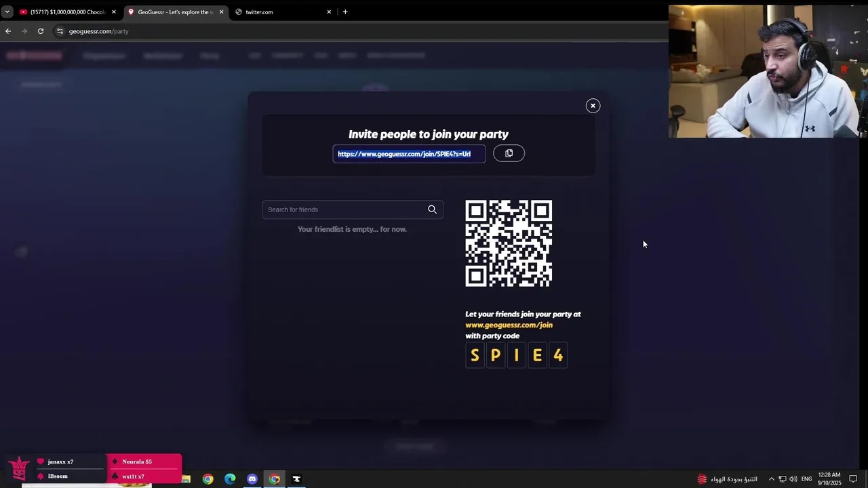Image resolution: width=868 pixels, height=488 pixels.
Task: Click the friend search magnifier icon
Action: click(x=432, y=209)
